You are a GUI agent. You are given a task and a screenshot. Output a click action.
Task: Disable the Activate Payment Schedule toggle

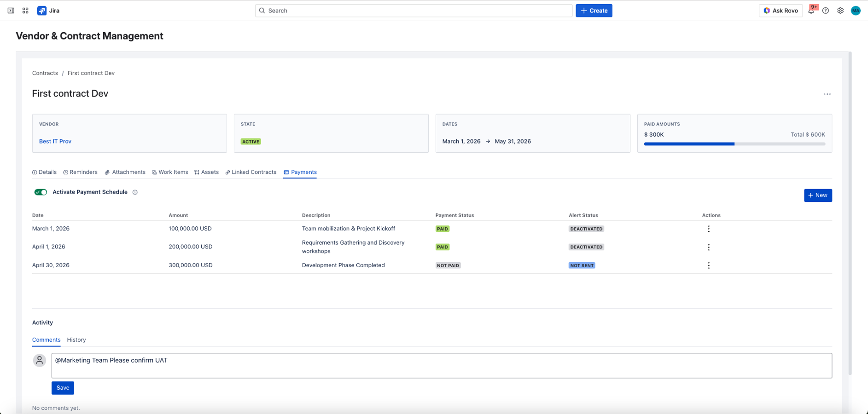pos(41,192)
